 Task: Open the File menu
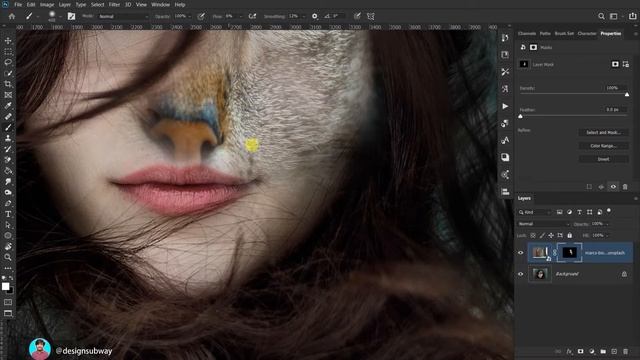18,4
